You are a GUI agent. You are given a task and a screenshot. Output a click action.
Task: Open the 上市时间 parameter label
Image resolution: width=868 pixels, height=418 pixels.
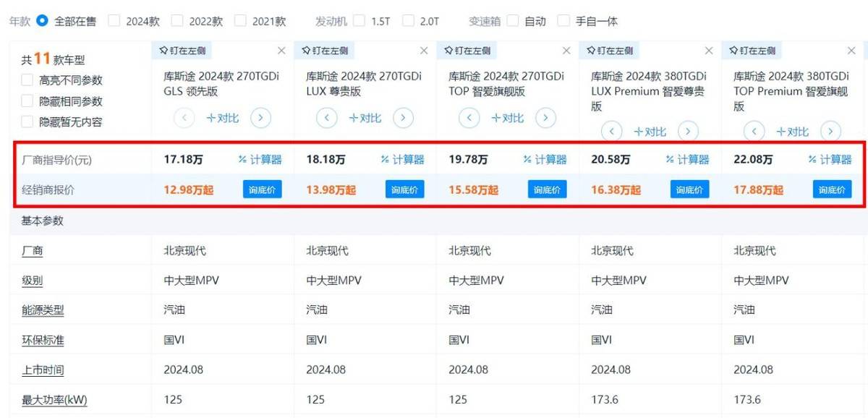tap(43, 370)
